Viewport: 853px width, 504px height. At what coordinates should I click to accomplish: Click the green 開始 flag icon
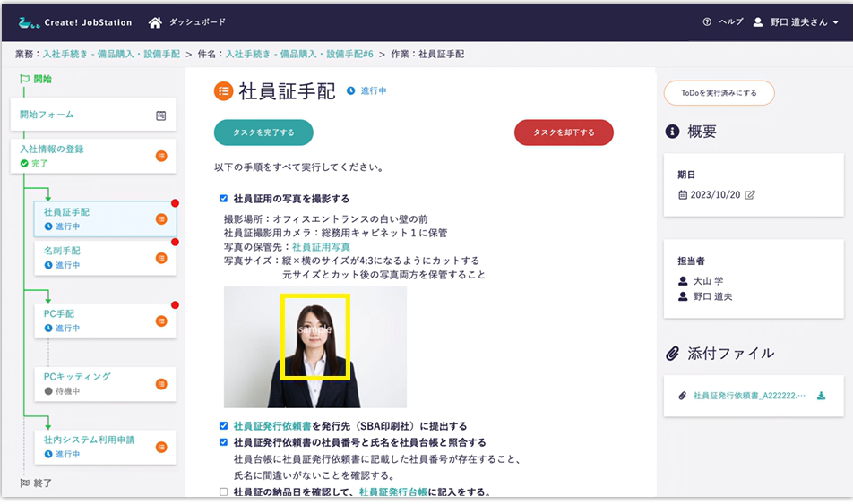[x=24, y=80]
